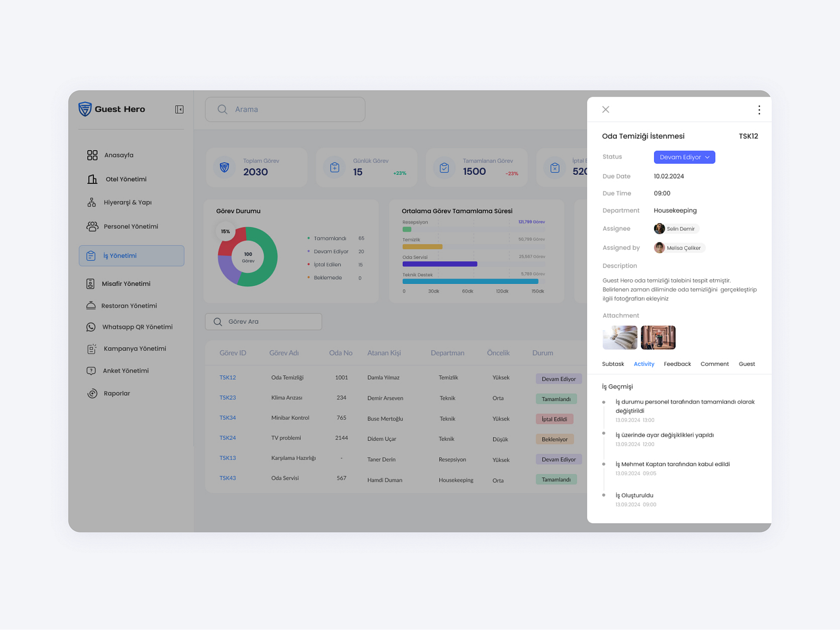Select the Anasayfa sidebar icon
Screen dimensions: 840x630
(x=92, y=155)
